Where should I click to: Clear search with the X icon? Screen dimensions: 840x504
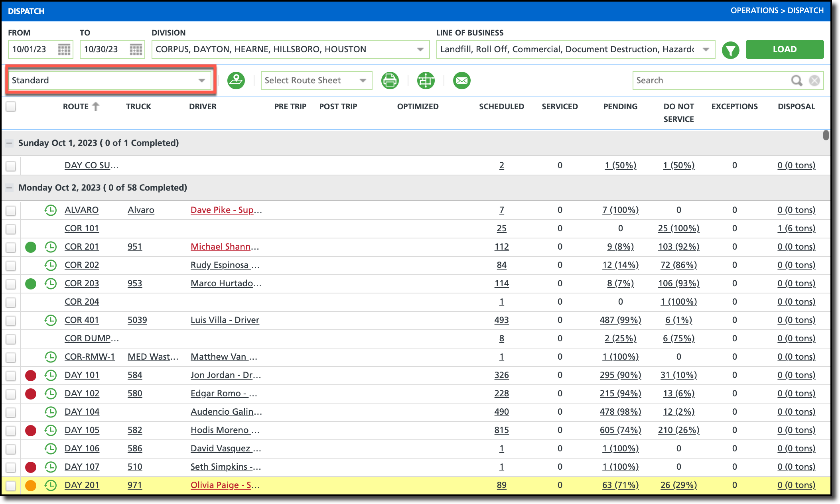814,81
